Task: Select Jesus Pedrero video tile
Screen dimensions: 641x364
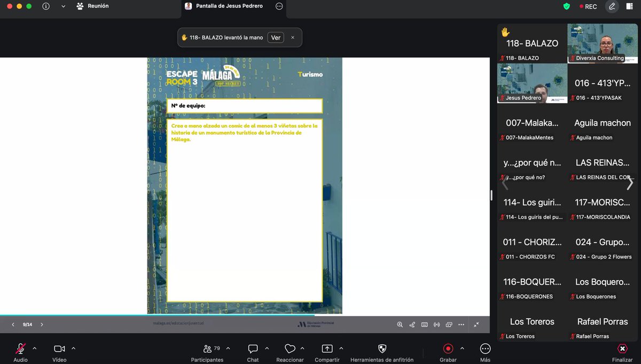Action: pos(532,83)
